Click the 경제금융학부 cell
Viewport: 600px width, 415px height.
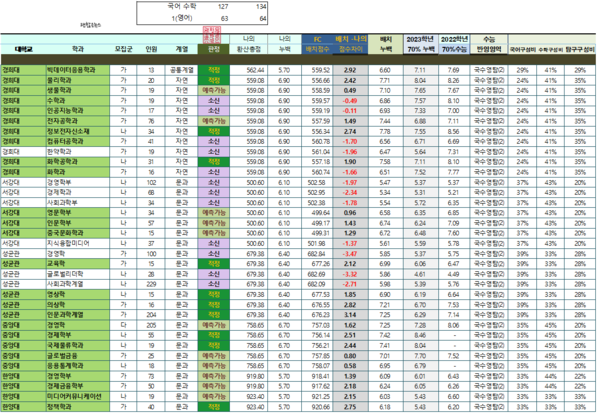[x=78, y=386]
